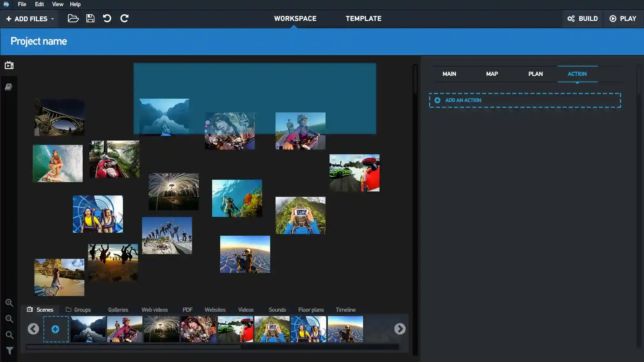
Task: Click the Map panel tab
Action: (x=492, y=74)
